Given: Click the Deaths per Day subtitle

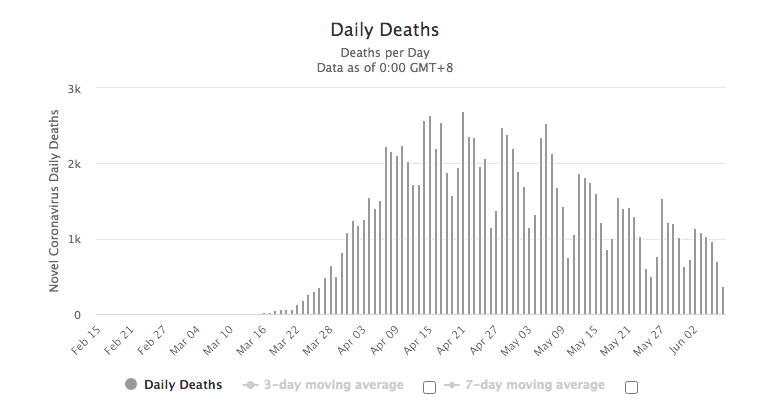Looking at the screenshot, I should [x=385, y=52].
